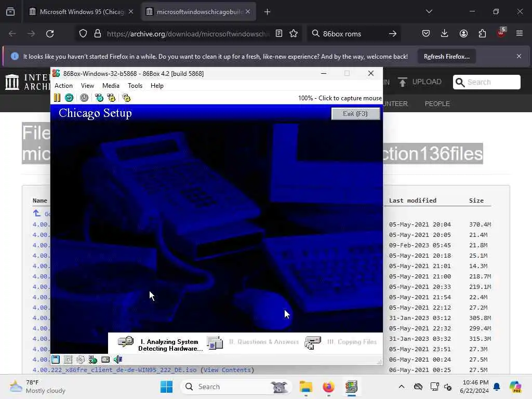
Task: Save to Pocket from Firefox toolbar
Action: pyautogui.click(x=426, y=34)
